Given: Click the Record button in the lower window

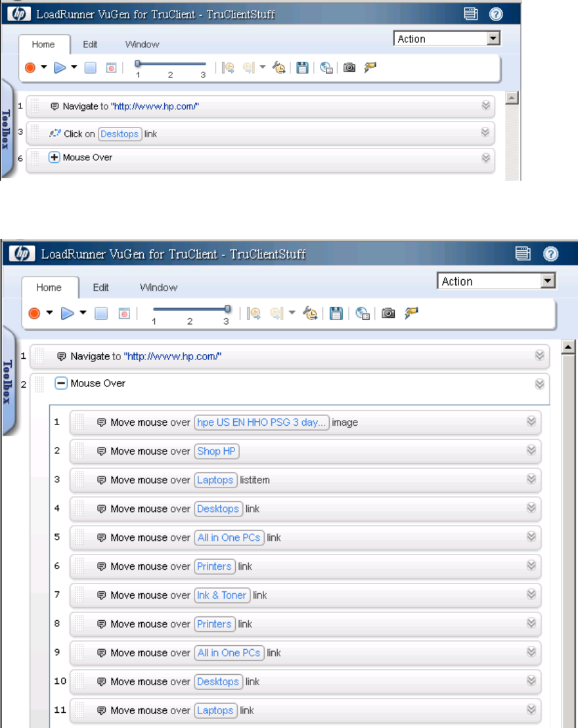Looking at the screenshot, I should (x=34, y=313).
